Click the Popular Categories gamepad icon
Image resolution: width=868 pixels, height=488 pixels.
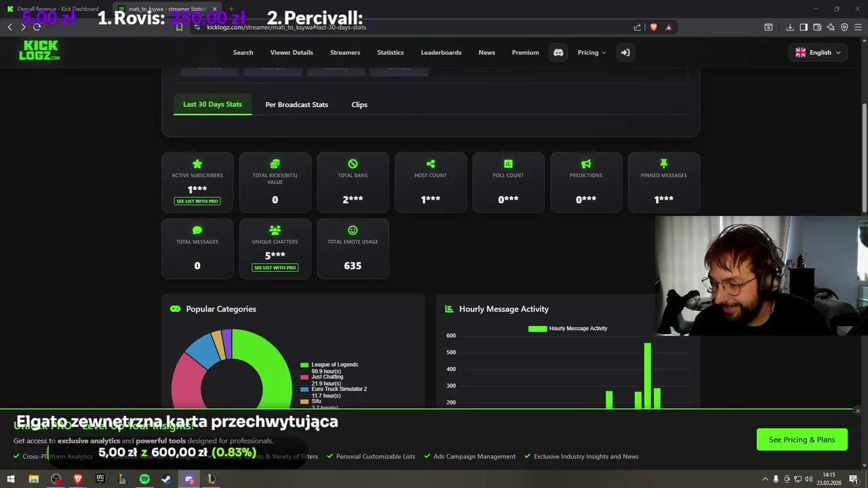175,308
